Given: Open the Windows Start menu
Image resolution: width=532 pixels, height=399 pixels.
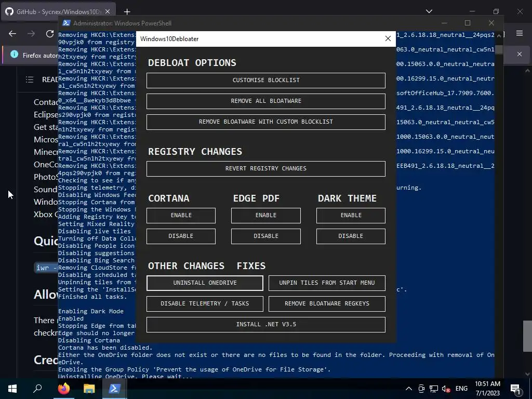Looking at the screenshot, I should pos(12,389).
